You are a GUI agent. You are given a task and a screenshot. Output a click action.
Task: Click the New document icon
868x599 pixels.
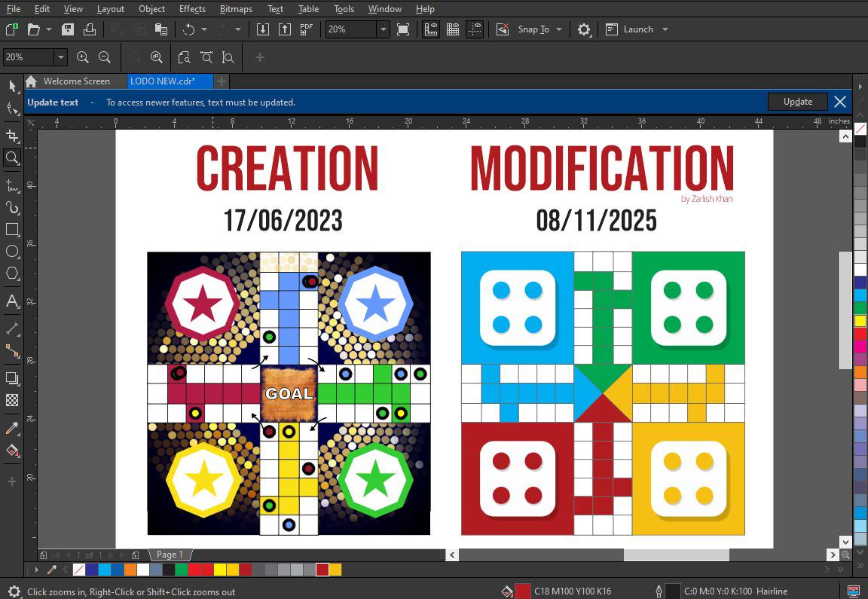(11, 29)
